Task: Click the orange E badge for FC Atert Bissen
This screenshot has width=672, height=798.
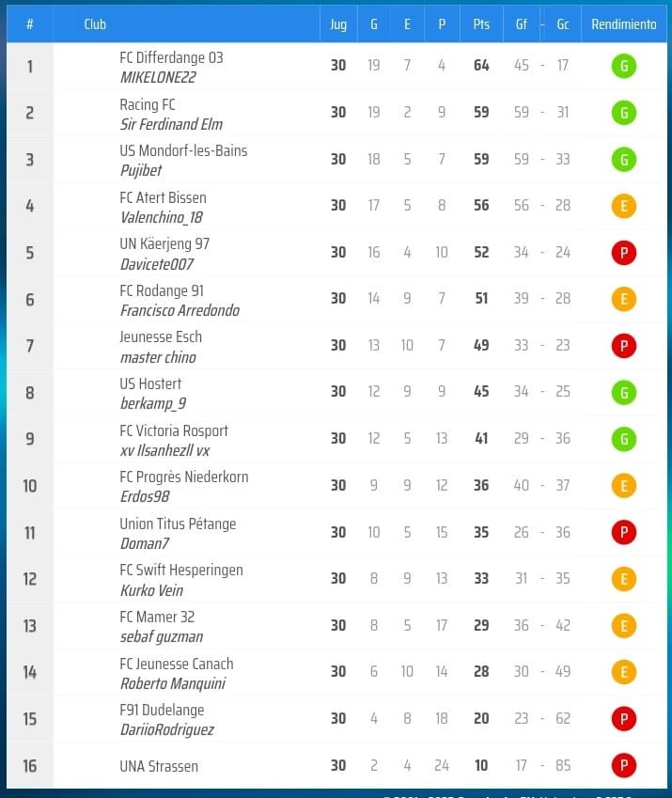Action: [x=623, y=206]
